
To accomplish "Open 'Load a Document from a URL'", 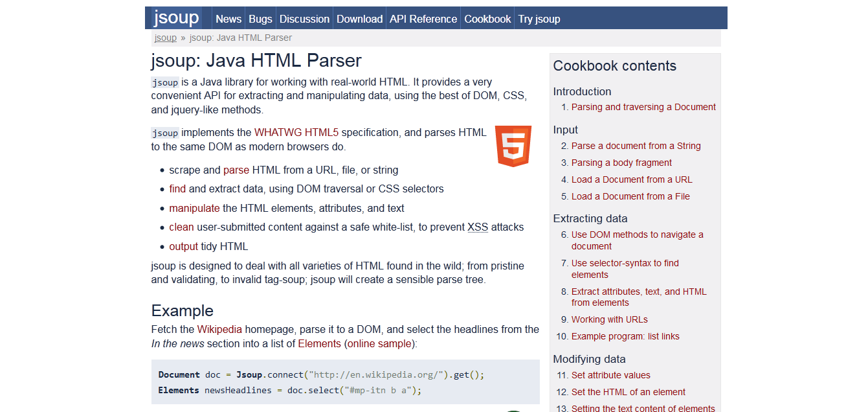I will coord(632,179).
